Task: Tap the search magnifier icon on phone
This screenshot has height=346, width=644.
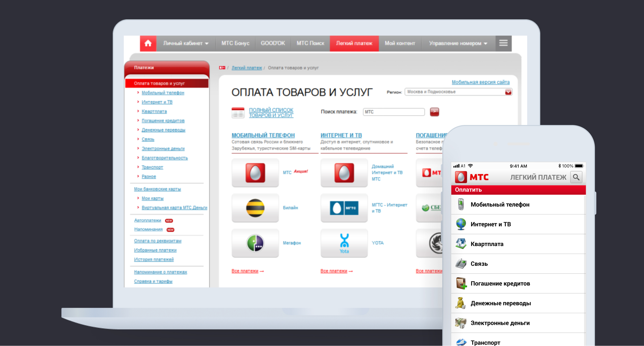Action: [576, 177]
